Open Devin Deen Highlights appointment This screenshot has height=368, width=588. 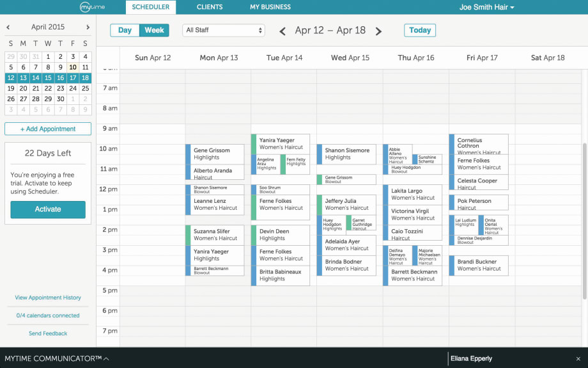(281, 235)
